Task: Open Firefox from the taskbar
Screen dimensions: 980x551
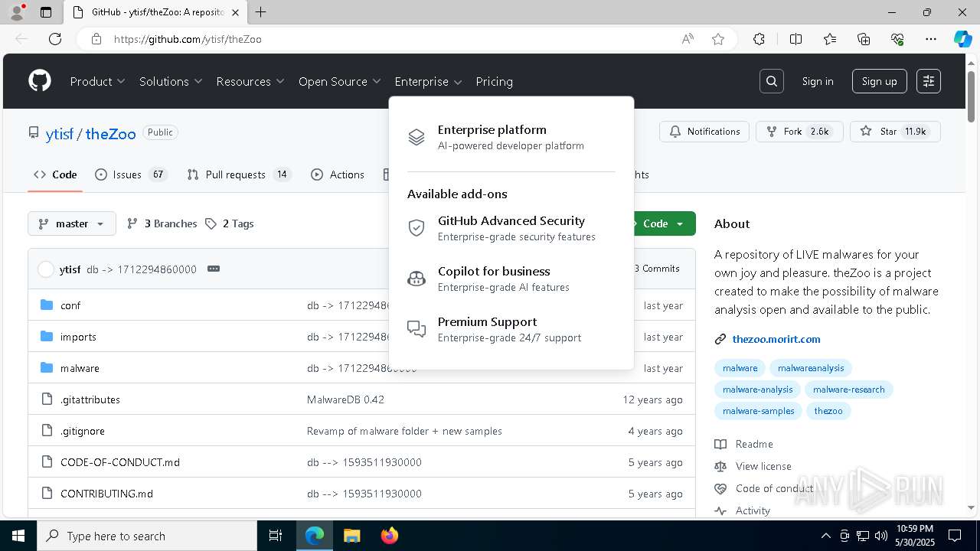Action: coord(390,536)
